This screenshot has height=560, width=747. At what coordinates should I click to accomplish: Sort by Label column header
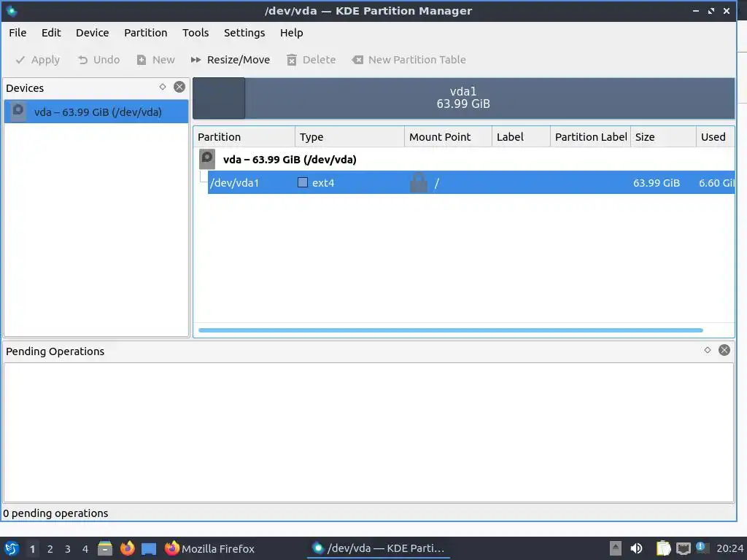click(521, 137)
